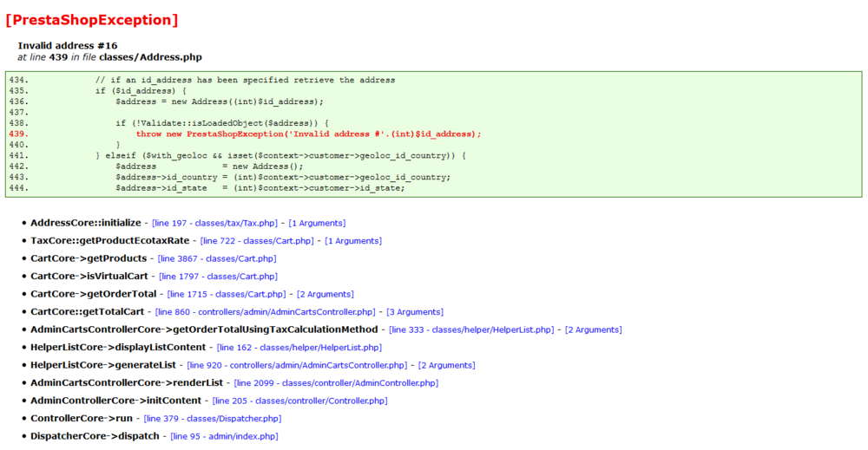Click code line 436 '$address = new Address'

pos(220,101)
